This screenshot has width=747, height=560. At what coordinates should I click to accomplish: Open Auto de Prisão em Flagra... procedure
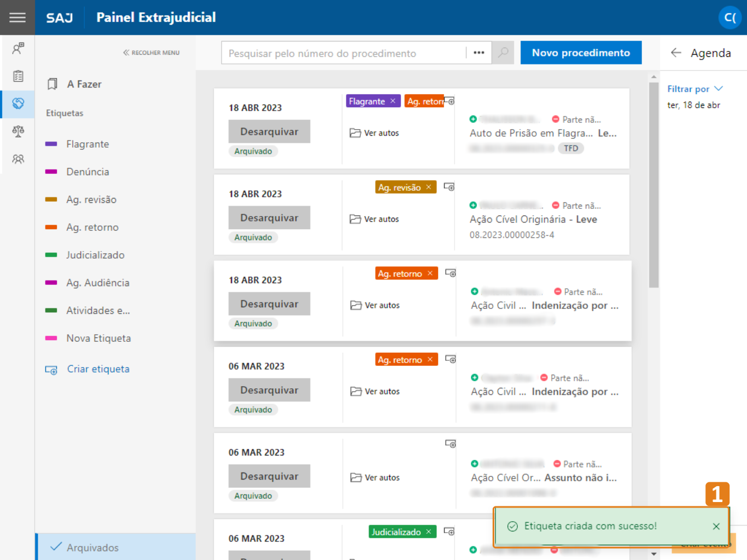click(531, 133)
